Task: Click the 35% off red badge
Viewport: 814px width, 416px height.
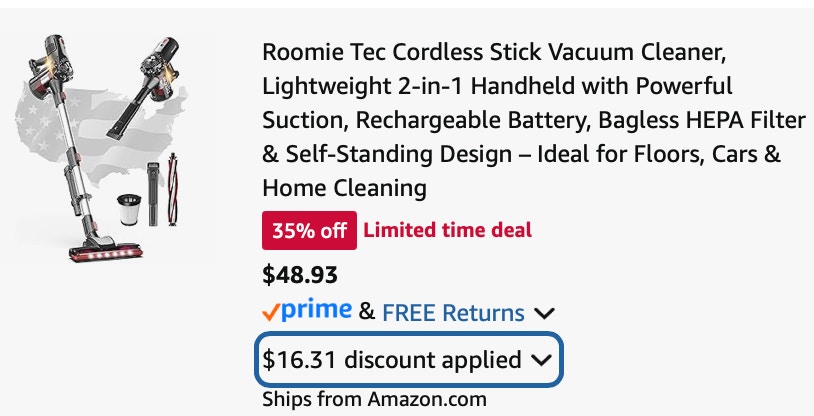Action: coord(309,230)
